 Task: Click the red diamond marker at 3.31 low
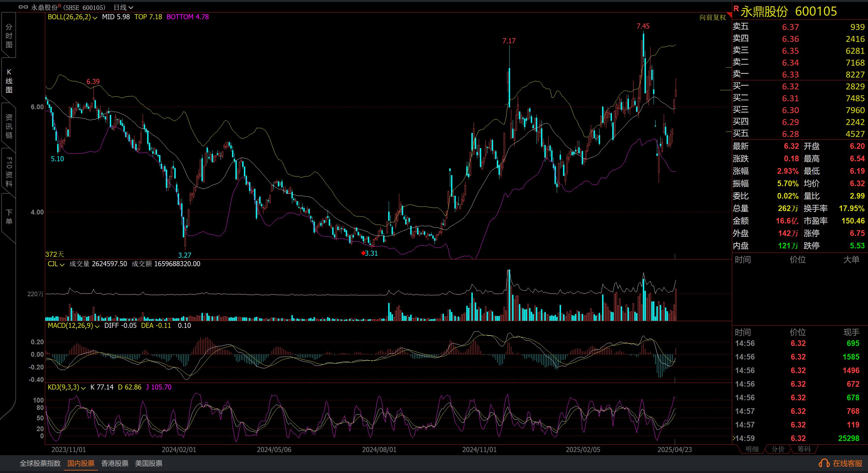pos(363,253)
